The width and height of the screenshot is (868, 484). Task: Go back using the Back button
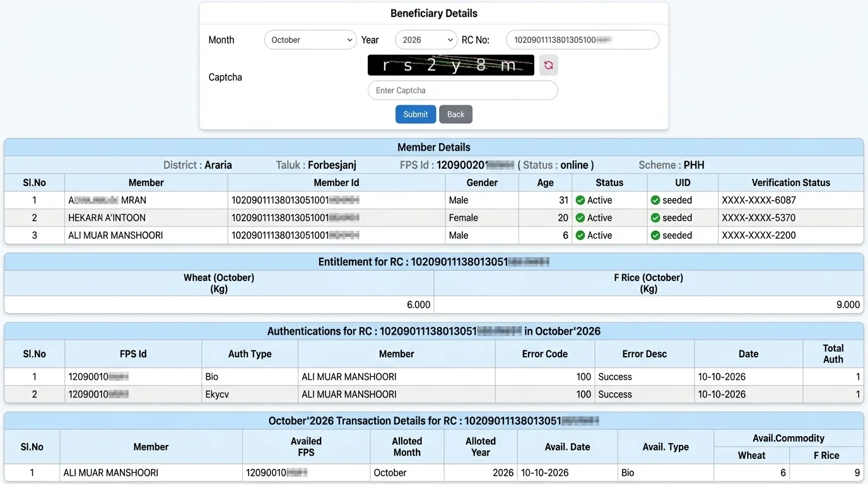(455, 114)
